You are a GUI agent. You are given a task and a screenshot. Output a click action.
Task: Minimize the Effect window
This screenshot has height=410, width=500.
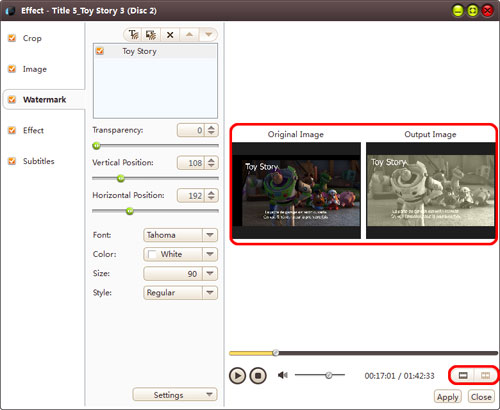point(458,11)
